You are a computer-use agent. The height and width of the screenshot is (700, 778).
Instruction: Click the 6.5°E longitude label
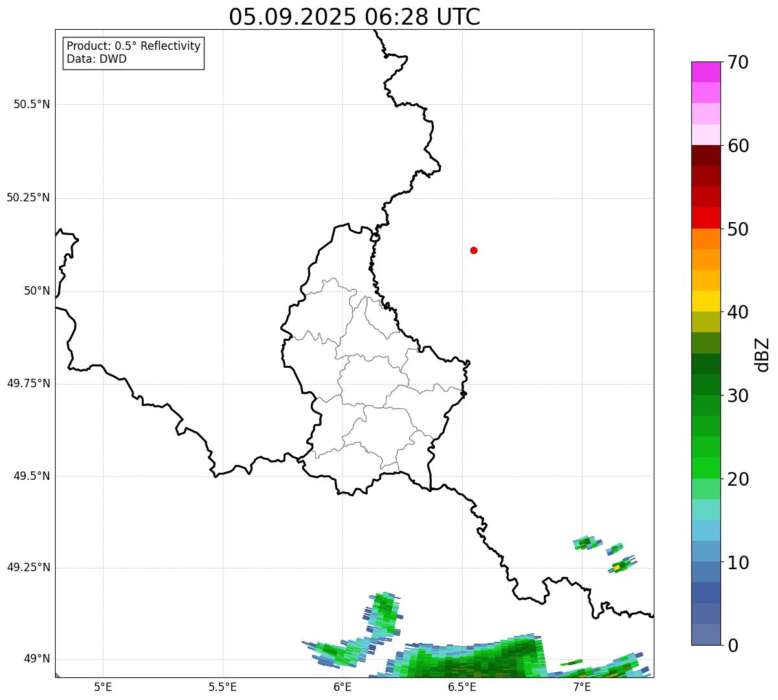point(463,687)
